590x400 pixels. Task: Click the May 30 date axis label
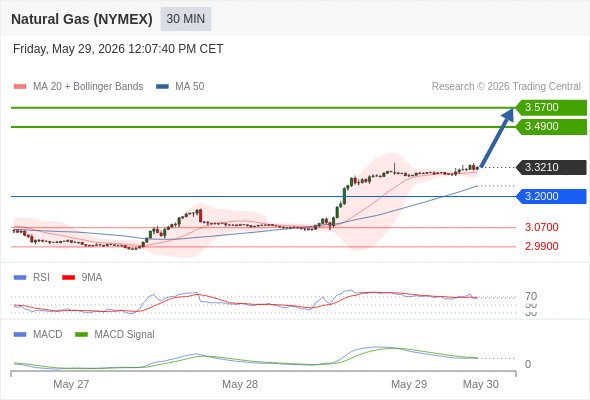[x=481, y=384]
